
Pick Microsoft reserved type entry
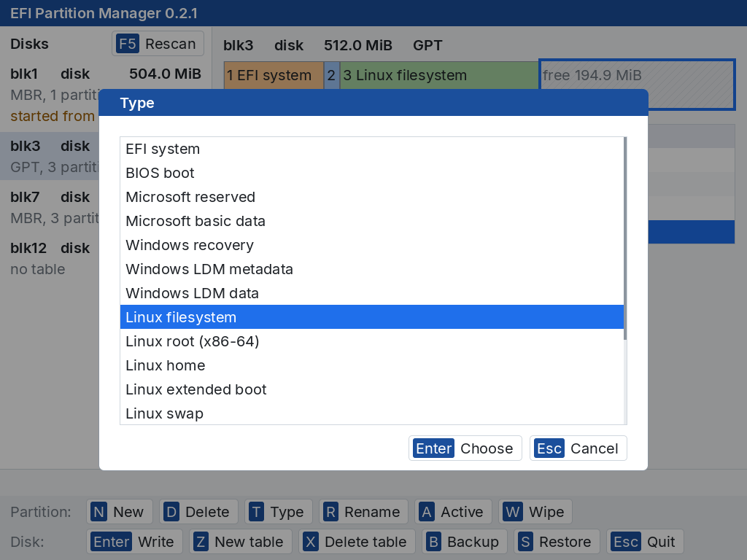[371, 197]
